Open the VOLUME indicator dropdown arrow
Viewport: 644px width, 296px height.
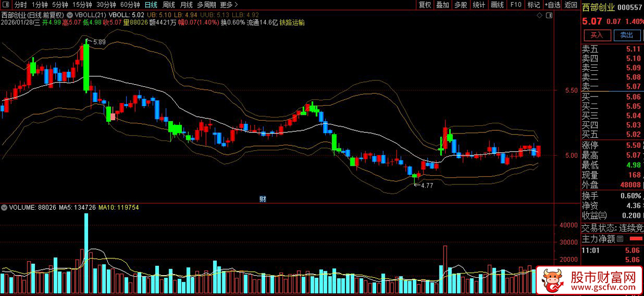pyautogui.click(x=4, y=207)
